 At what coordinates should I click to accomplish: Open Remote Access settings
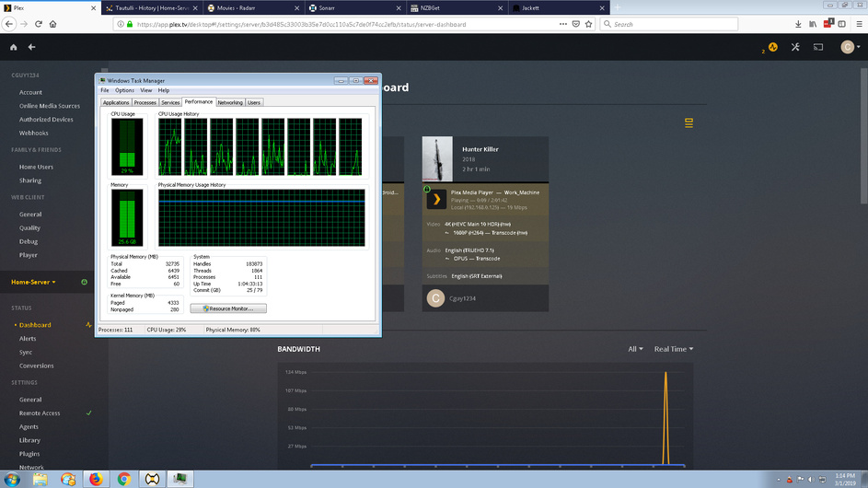click(40, 413)
